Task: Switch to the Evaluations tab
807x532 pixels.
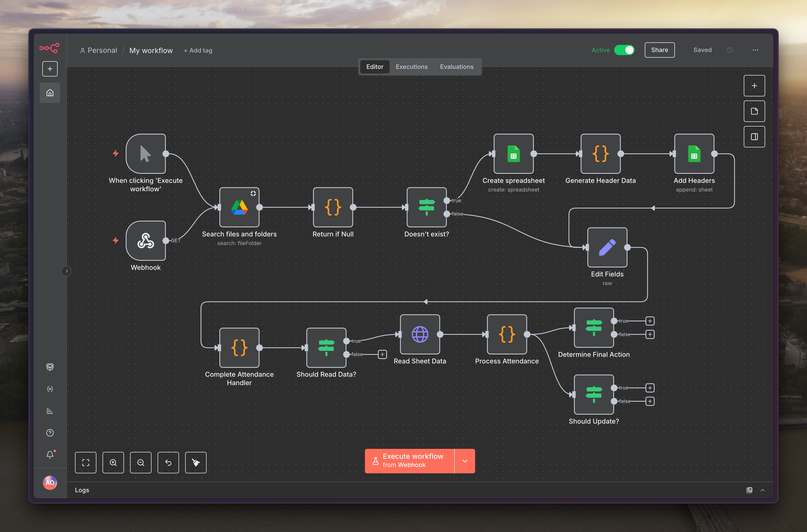Action: (457, 67)
